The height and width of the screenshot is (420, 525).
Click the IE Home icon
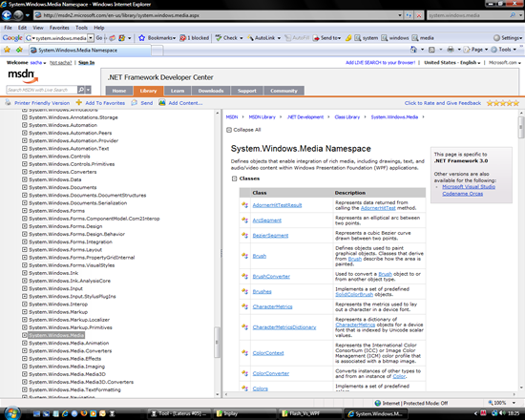click(x=413, y=50)
